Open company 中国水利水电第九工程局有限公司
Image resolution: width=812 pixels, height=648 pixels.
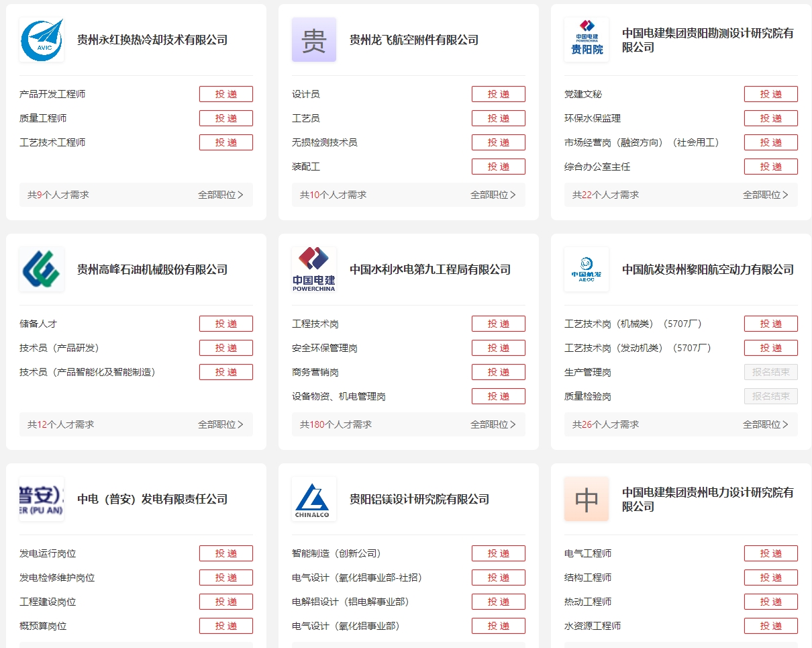[x=430, y=270]
